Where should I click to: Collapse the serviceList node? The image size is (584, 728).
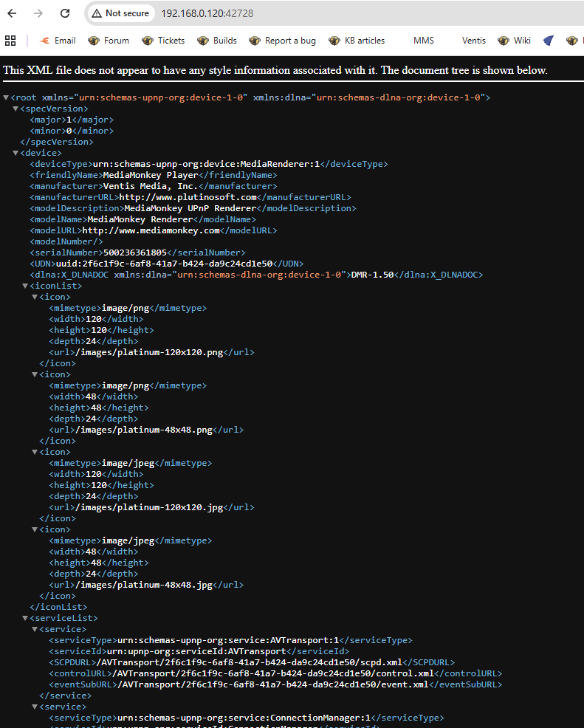25,618
